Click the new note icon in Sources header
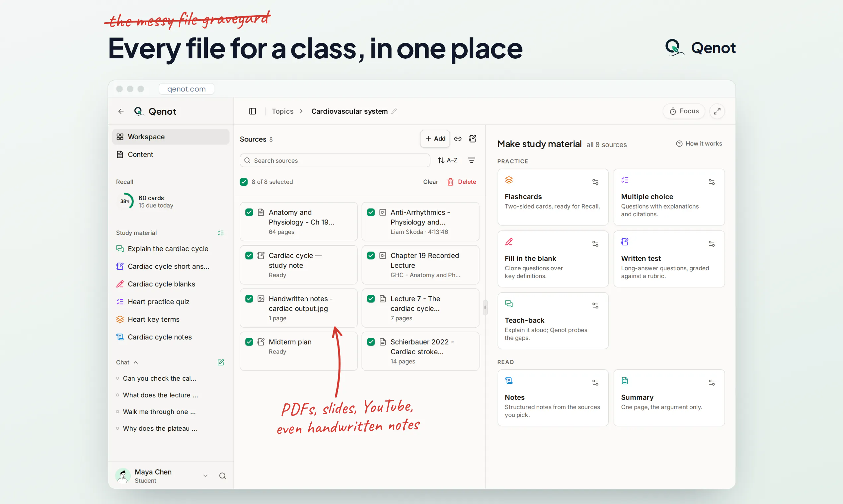Image resolution: width=843 pixels, height=504 pixels. [x=473, y=139]
